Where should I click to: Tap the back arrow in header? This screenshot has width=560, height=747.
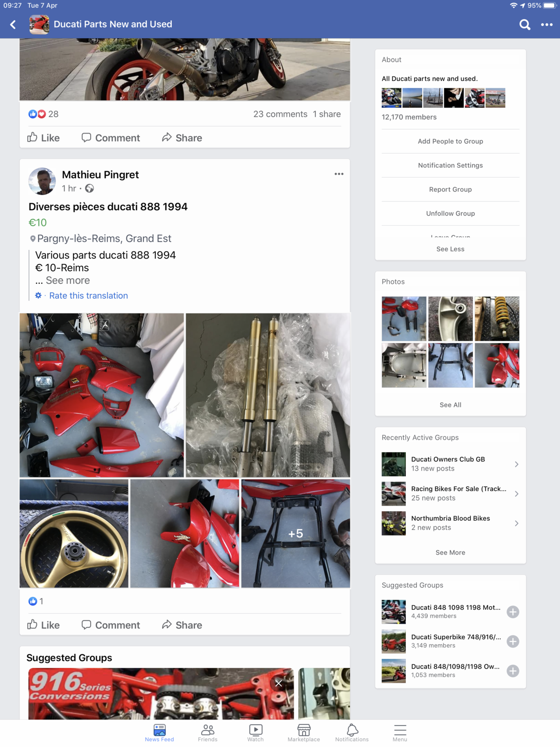(13, 25)
